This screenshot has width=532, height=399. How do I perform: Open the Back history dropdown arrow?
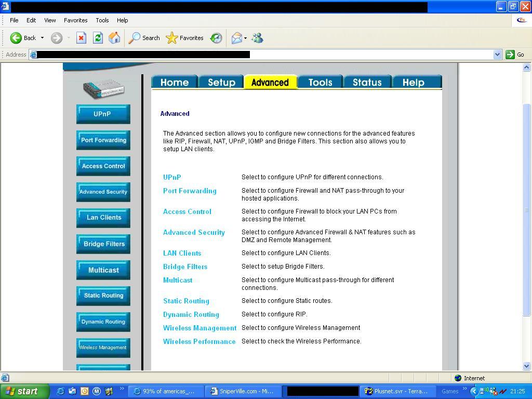point(42,38)
